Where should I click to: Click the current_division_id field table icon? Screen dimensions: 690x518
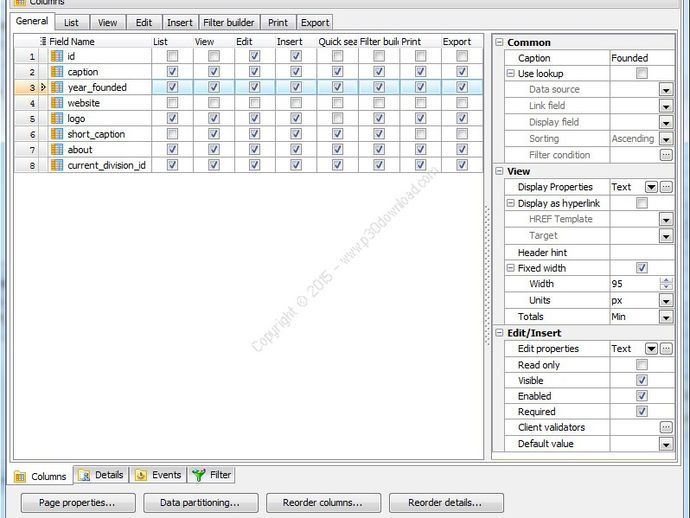57,165
